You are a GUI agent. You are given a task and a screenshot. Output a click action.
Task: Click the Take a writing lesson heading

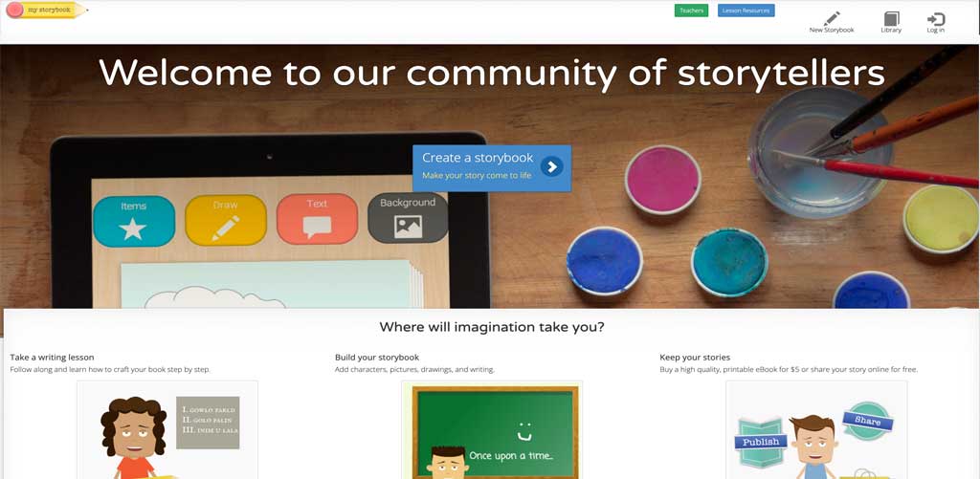point(52,358)
